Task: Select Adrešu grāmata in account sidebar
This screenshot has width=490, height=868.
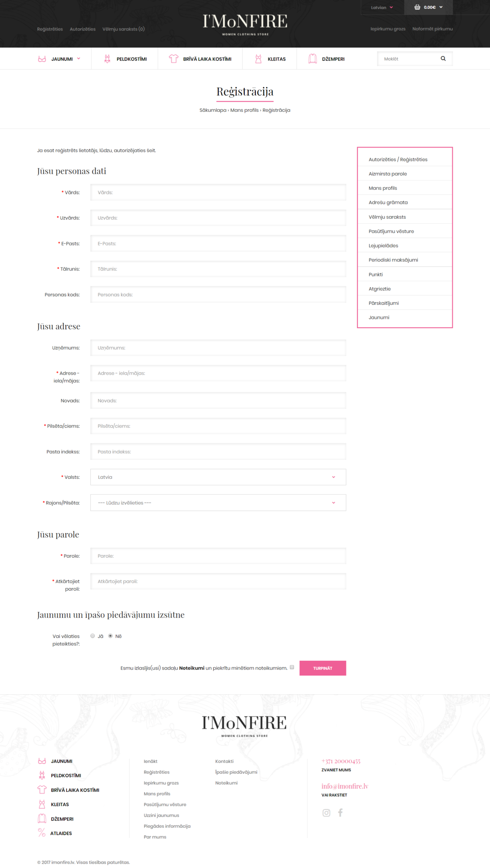Action: [388, 203]
